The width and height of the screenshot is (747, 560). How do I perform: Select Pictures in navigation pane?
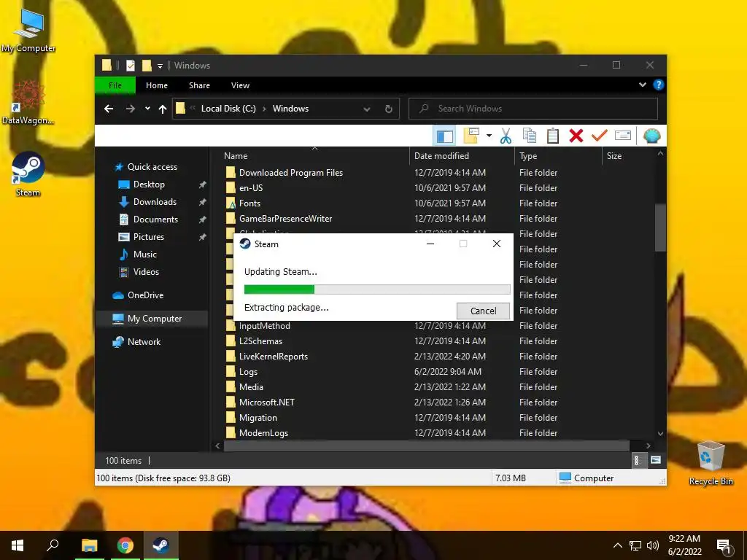point(149,237)
